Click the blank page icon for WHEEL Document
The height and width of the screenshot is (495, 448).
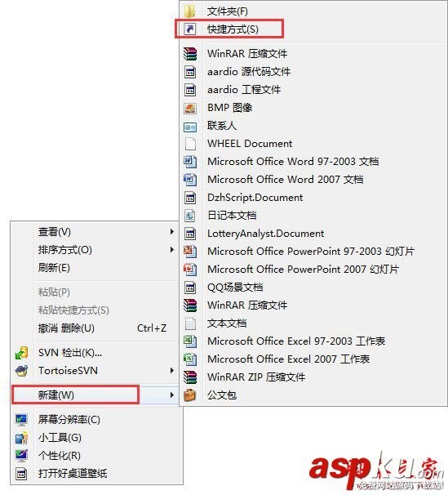[x=190, y=144]
